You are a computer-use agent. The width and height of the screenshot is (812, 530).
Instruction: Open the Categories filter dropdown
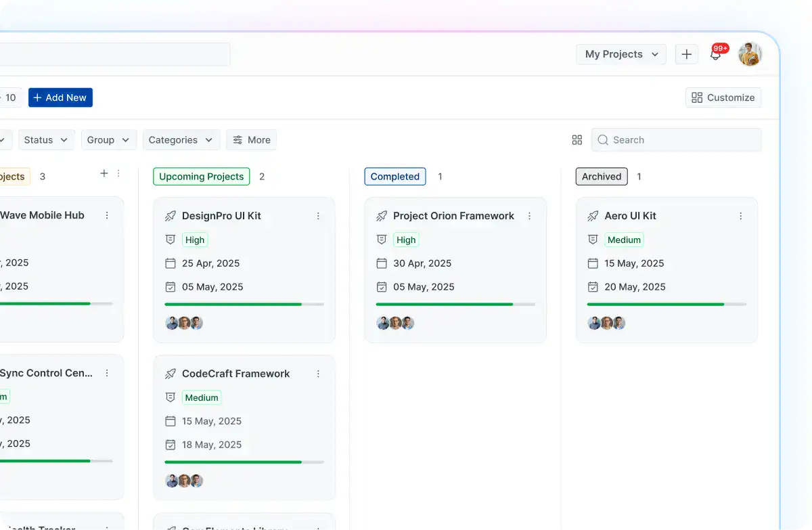[180, 140]
